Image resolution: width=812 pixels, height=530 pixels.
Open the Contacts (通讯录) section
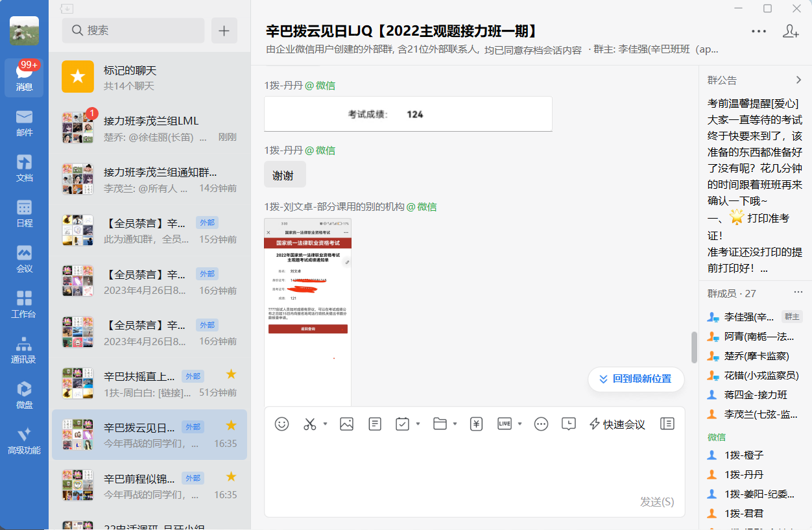pos(25,350)
